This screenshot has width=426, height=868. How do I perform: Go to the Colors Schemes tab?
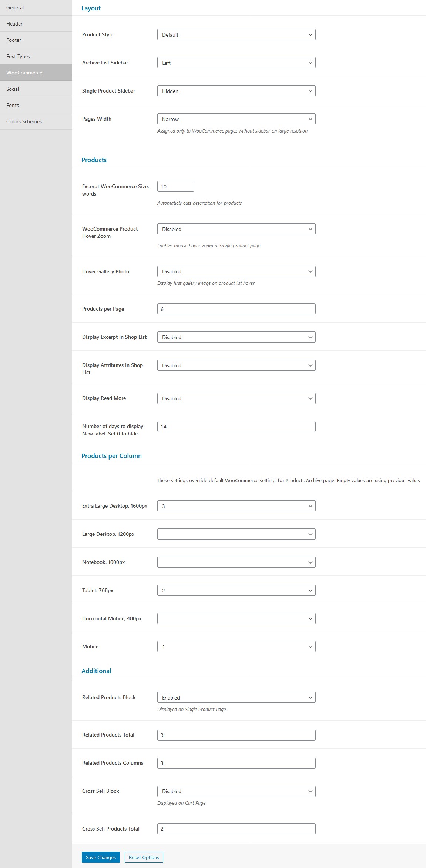36,121
